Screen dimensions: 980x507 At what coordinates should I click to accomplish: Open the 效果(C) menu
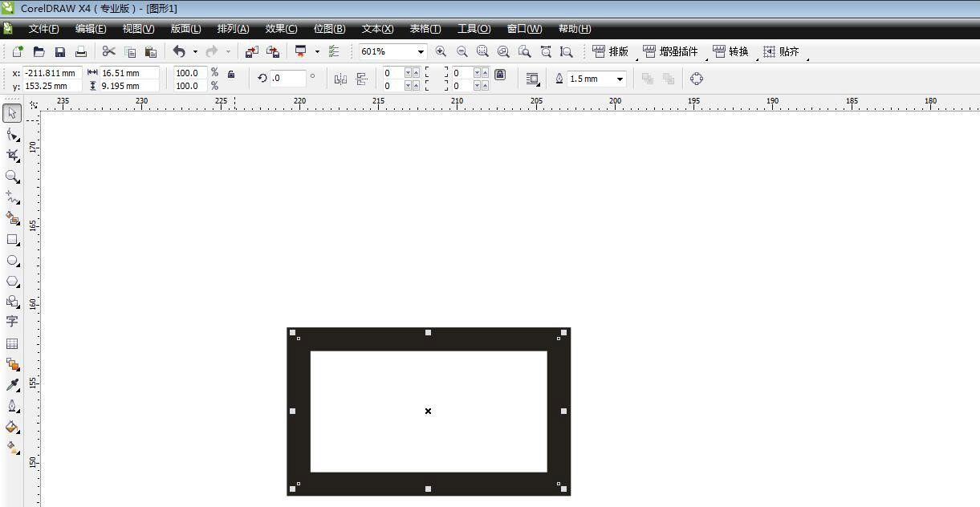pos(281,29)
